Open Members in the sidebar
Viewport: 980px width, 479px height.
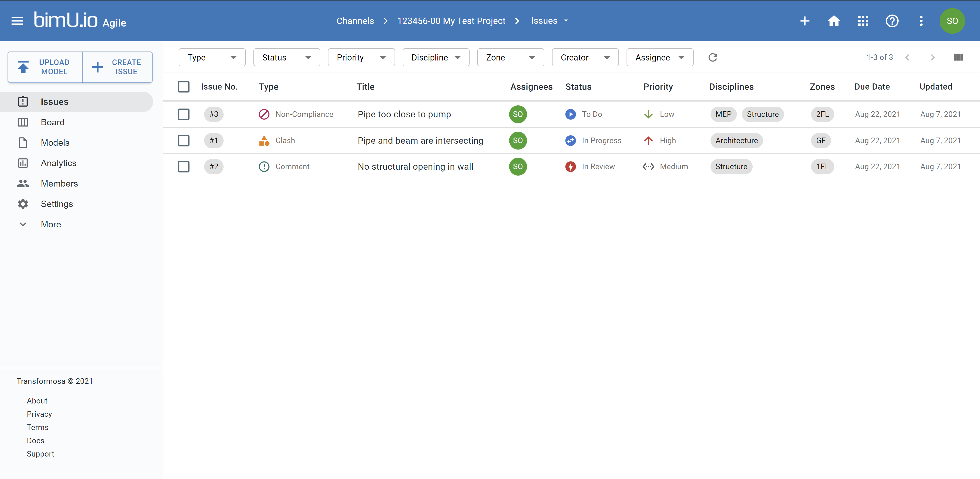(77, 184)
